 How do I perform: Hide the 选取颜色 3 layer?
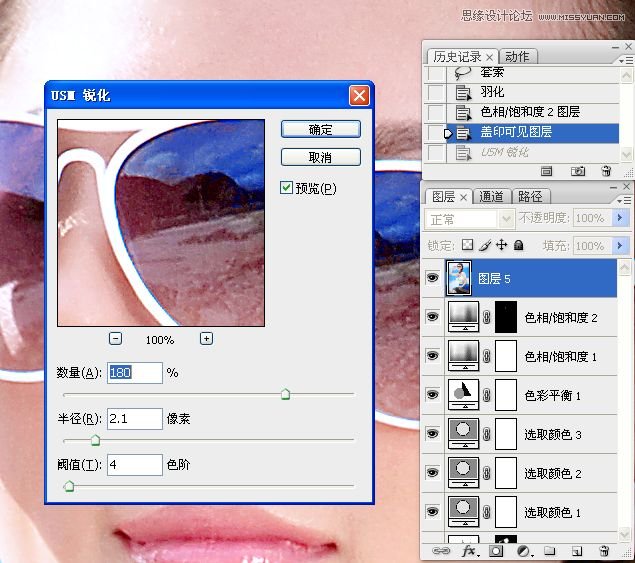point(433,434)
